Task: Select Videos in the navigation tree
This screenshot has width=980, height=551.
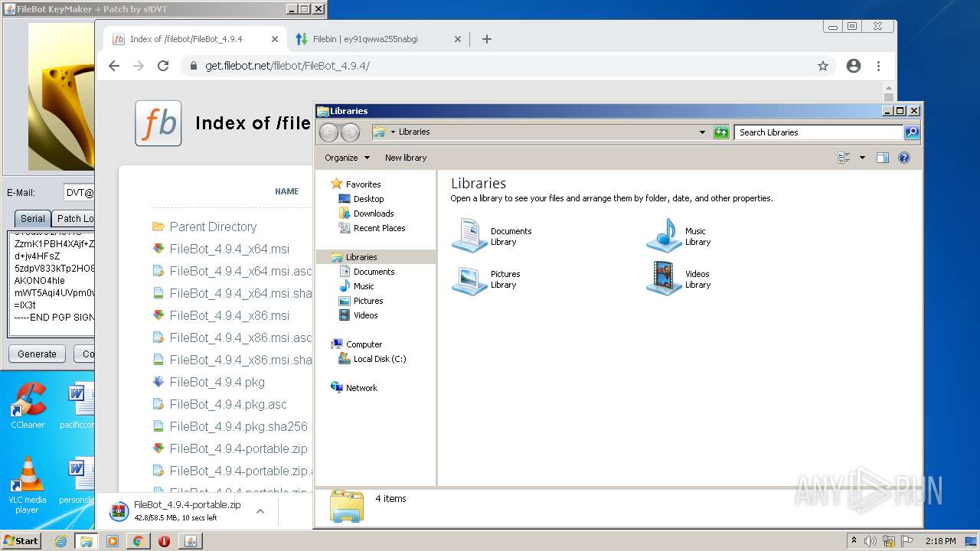Action: [x=365, y=315]
